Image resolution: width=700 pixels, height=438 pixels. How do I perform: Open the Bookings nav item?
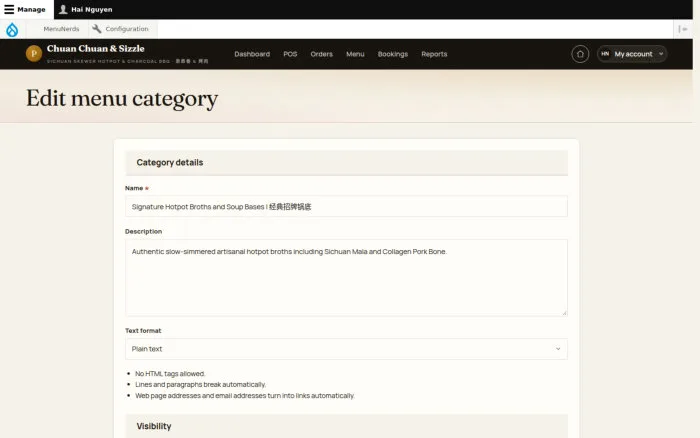point(393,54)
